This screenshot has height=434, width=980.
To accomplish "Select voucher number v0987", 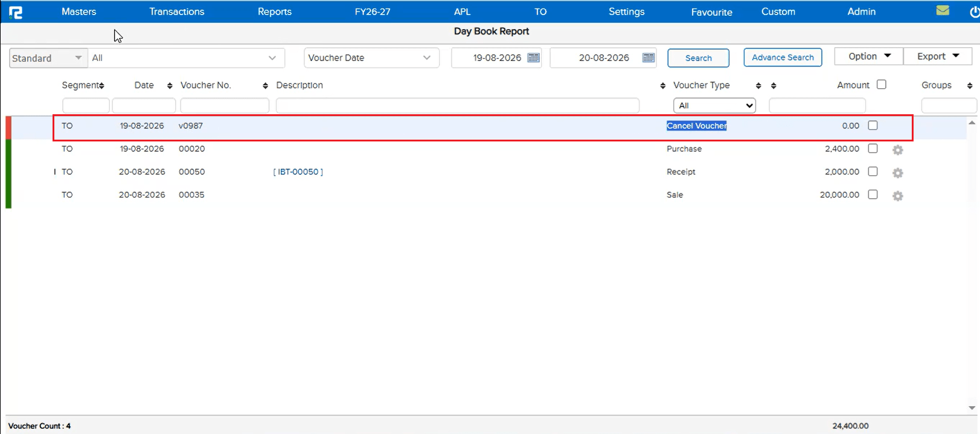I will pyautogui.click(x=191, y=126).
